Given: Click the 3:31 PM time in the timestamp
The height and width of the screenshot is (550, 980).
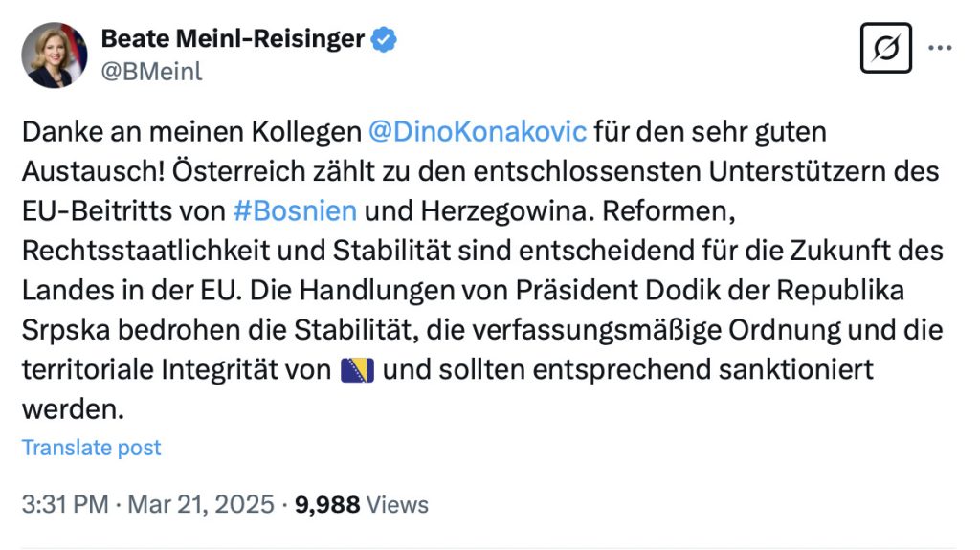Looking at the screenshot, I should [x=65, y=503].
